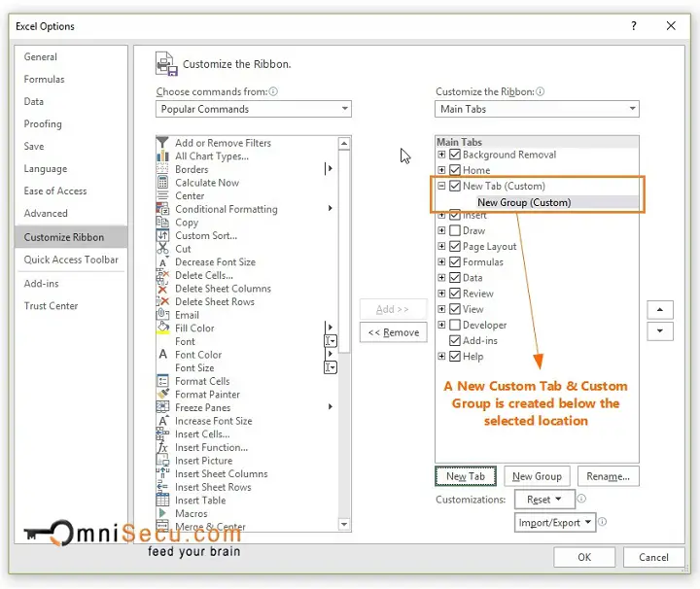The width and height of the screenshot is (700, 589).
Task: Click the Format Painter brush icon
Action: coord(162,394)
